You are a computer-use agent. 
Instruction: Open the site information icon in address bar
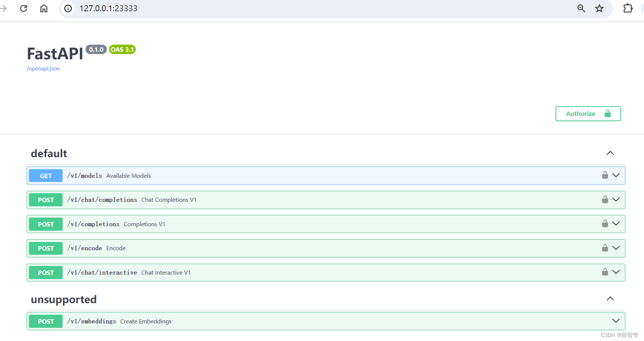point(68,8)
